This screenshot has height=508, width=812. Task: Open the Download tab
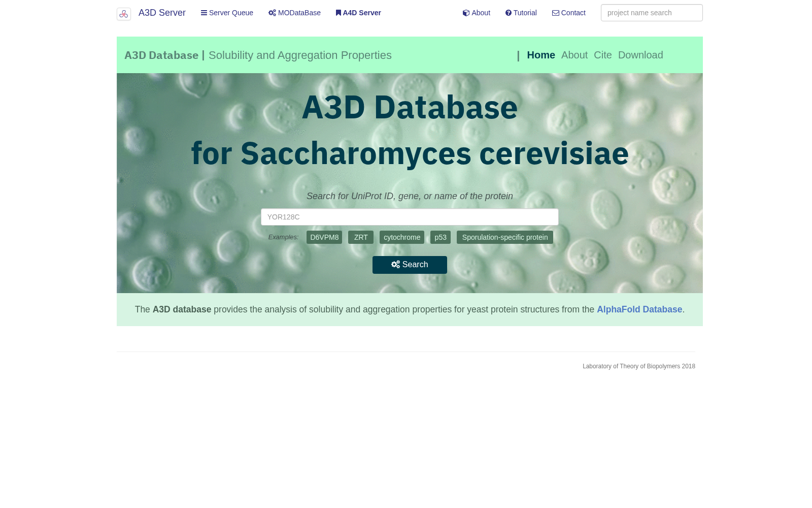(x=640, y=55)
